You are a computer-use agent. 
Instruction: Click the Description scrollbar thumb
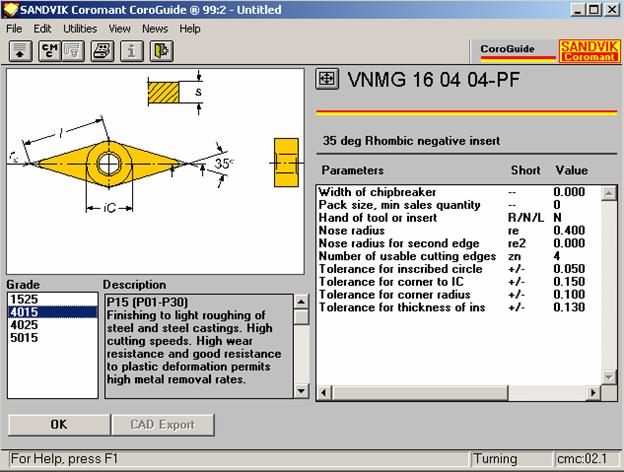click(301, 317)
